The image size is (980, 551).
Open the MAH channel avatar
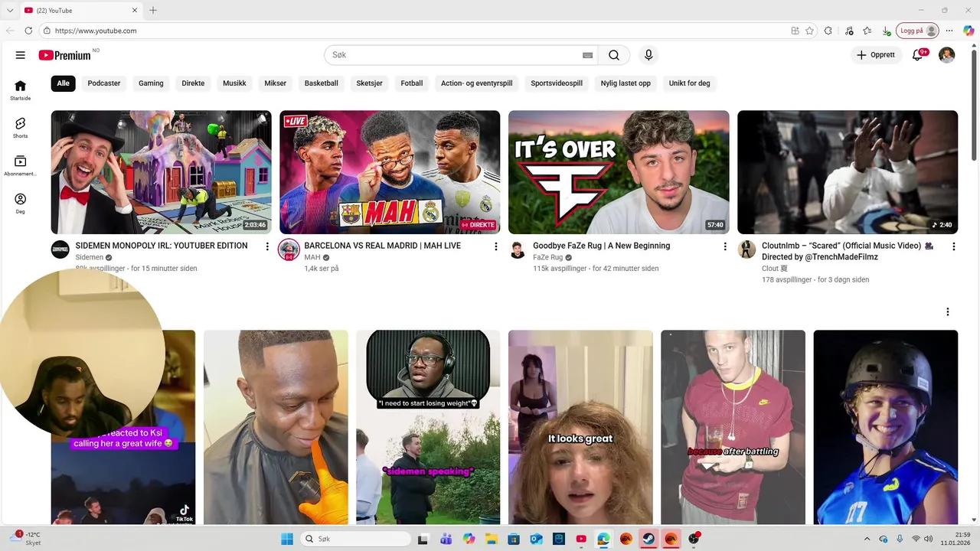[289, 249]
